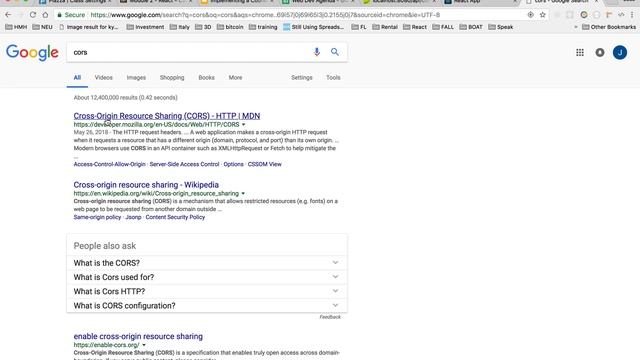
Task: Open the browser home page icon
Action: 45,15
